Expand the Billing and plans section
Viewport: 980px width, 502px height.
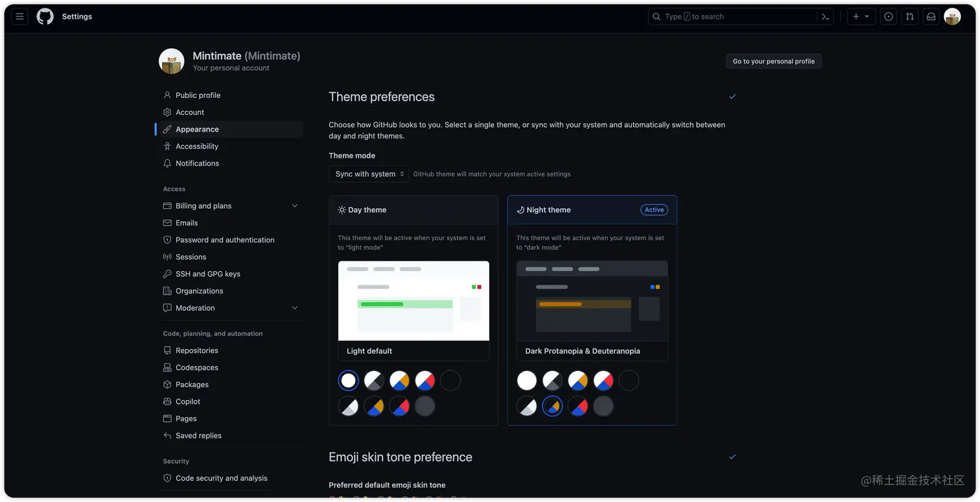pos(295,205)
